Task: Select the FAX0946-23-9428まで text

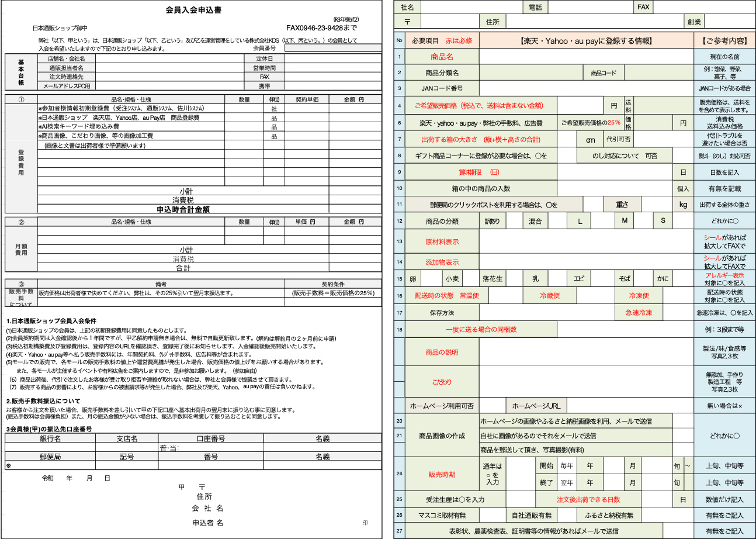Action: (321, 27)
